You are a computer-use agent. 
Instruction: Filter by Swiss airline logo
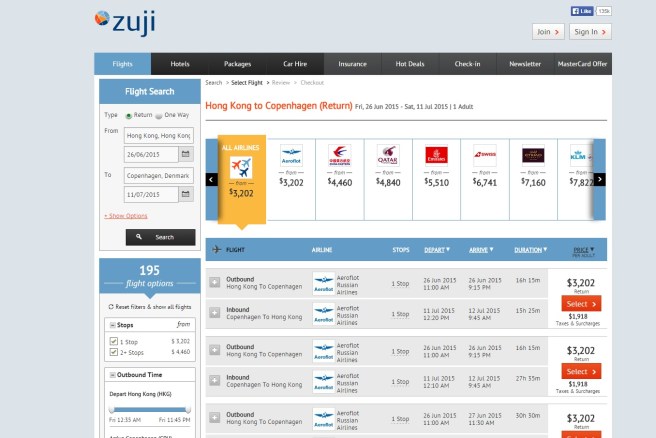[x=484, y=155]
